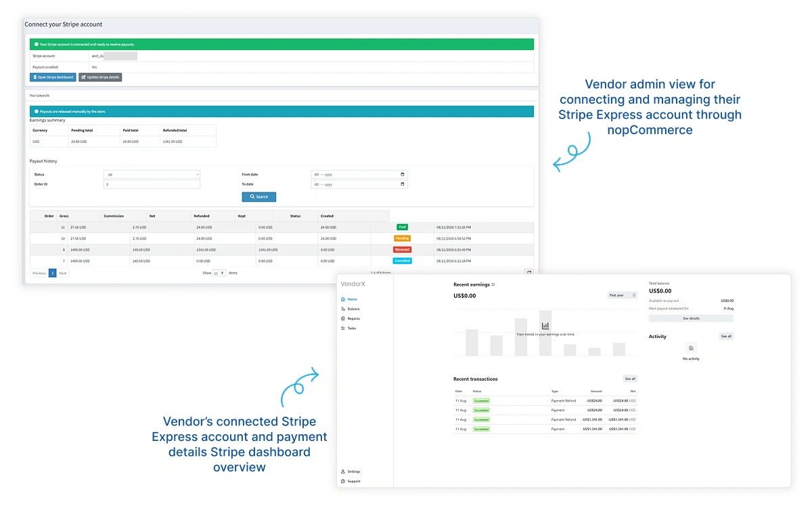
Task: Open the Settings icon in VendorX sidebar
Action: (343, 471)
